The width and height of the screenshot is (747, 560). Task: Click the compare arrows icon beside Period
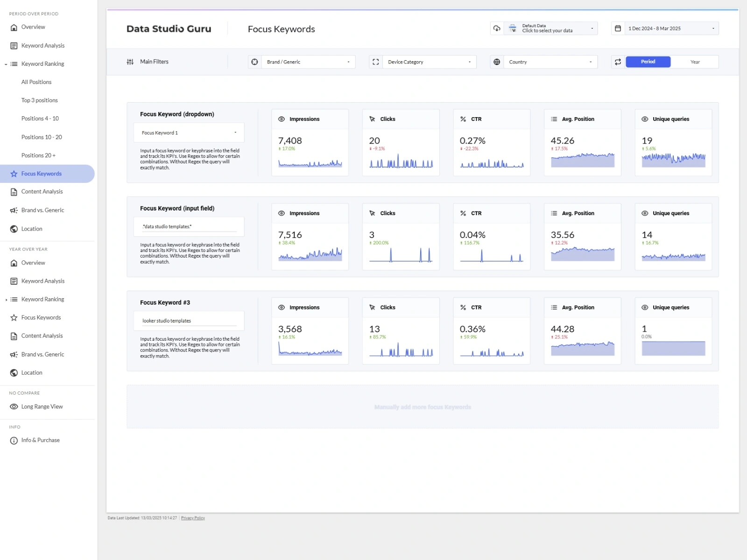coord(618,62)
